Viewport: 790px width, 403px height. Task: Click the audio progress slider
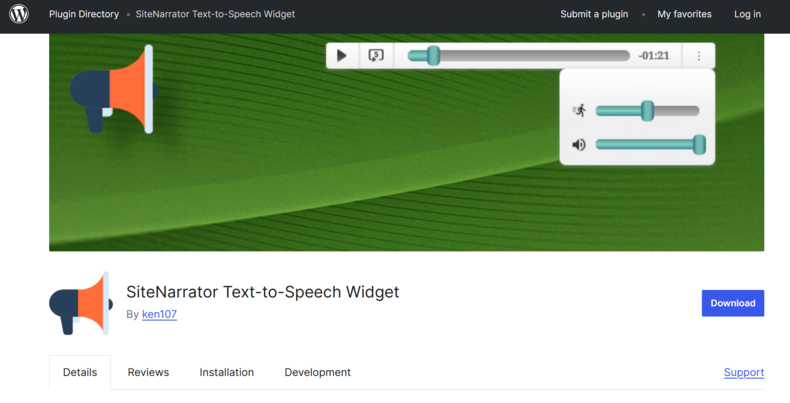tap(518, 55)
